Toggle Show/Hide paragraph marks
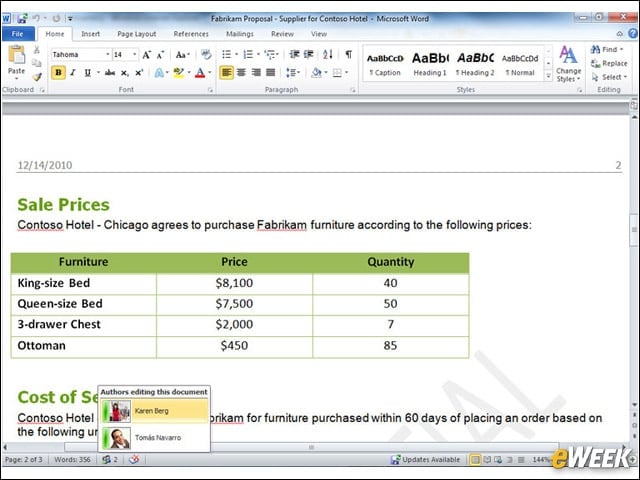Viewport: 640px width, 480px height. 348,54
